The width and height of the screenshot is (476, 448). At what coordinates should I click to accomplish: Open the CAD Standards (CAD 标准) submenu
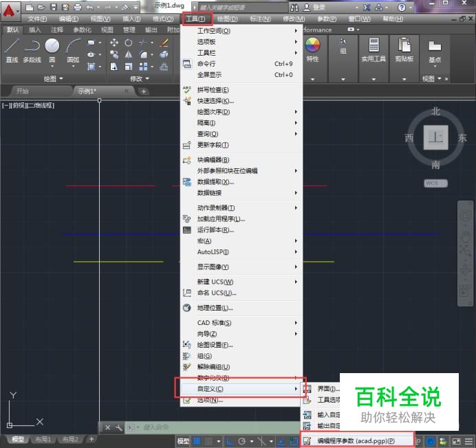point(241,323)
